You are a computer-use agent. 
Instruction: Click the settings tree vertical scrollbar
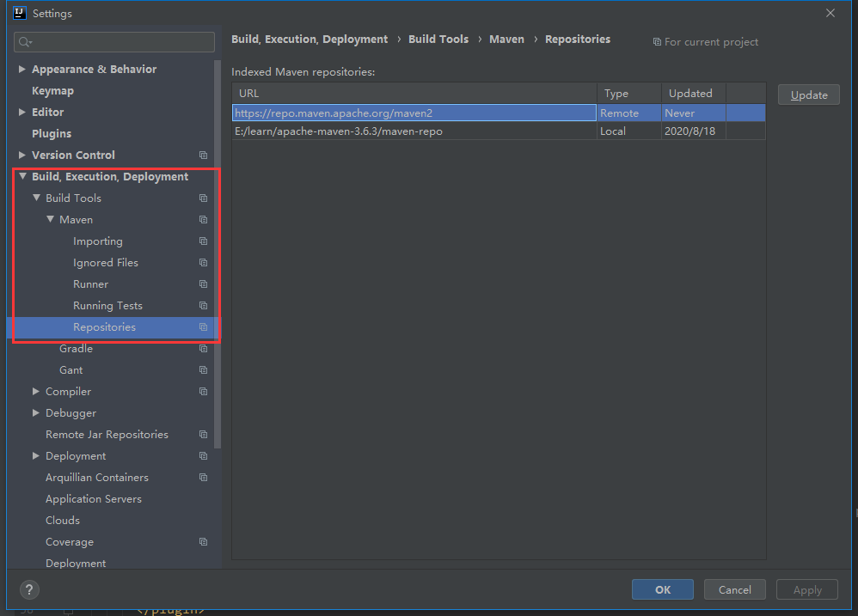tap(218, 254)
